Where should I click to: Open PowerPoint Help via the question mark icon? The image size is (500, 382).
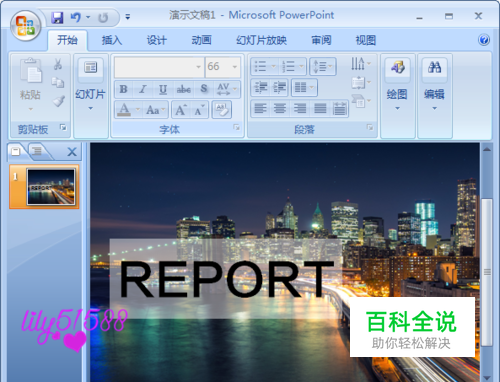484,40
